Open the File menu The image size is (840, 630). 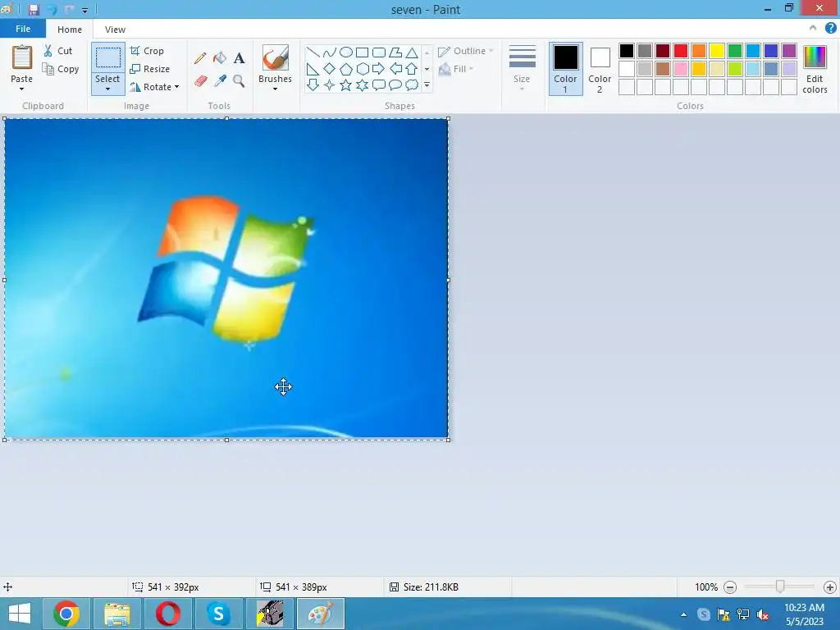click(x=22, y=29)
